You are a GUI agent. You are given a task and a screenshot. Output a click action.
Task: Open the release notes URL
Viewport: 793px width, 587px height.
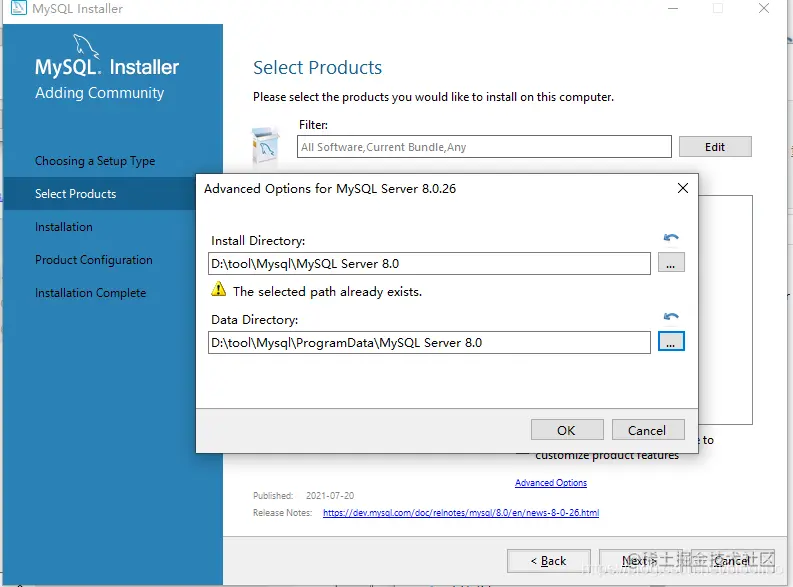pyautogui.click(x=461, y=513)
